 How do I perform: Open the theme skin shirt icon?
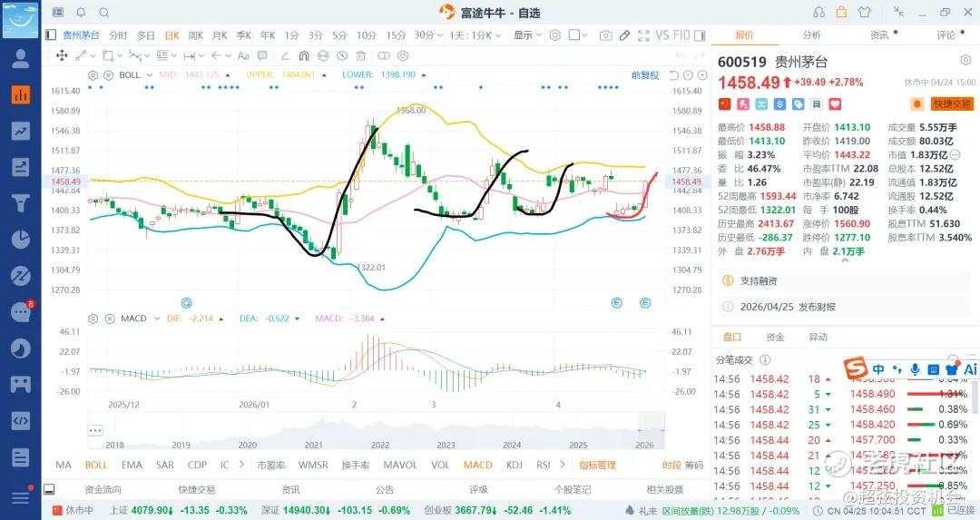tap(864, 13)
